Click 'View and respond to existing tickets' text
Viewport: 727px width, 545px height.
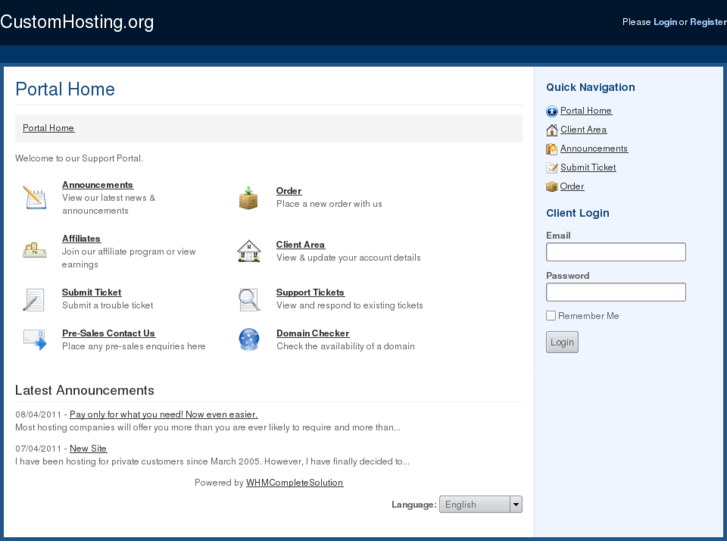pos(350,305)
